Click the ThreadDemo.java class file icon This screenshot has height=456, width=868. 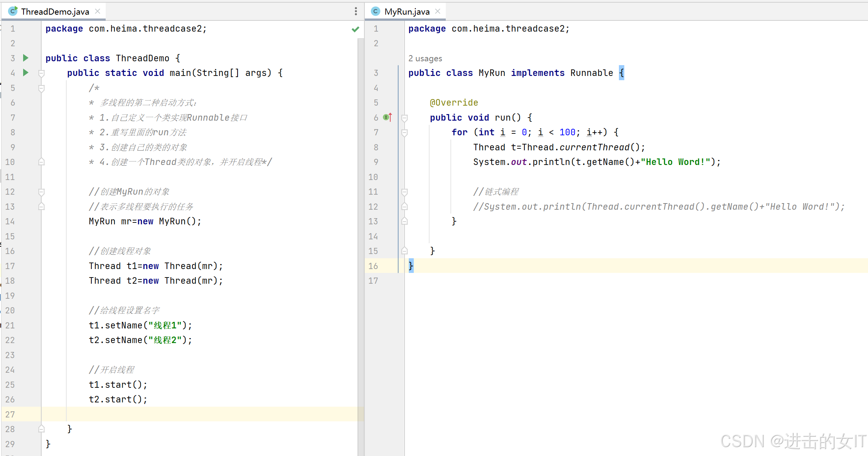point(13,11)
